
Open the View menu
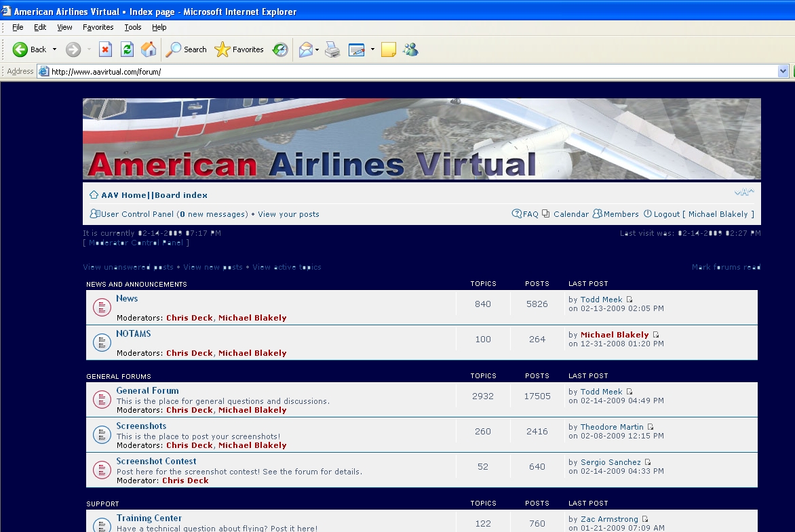tap(64, 27)
